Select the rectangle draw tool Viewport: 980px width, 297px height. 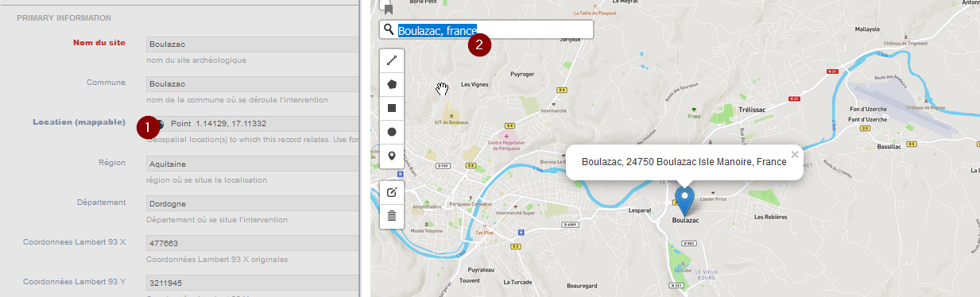coord(392,107)
